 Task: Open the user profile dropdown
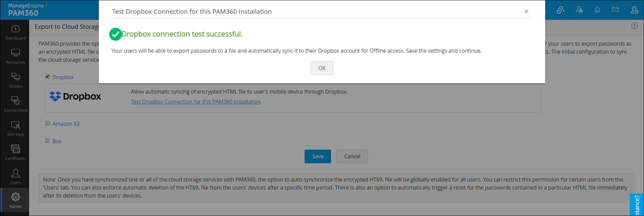tap(634, 10)
